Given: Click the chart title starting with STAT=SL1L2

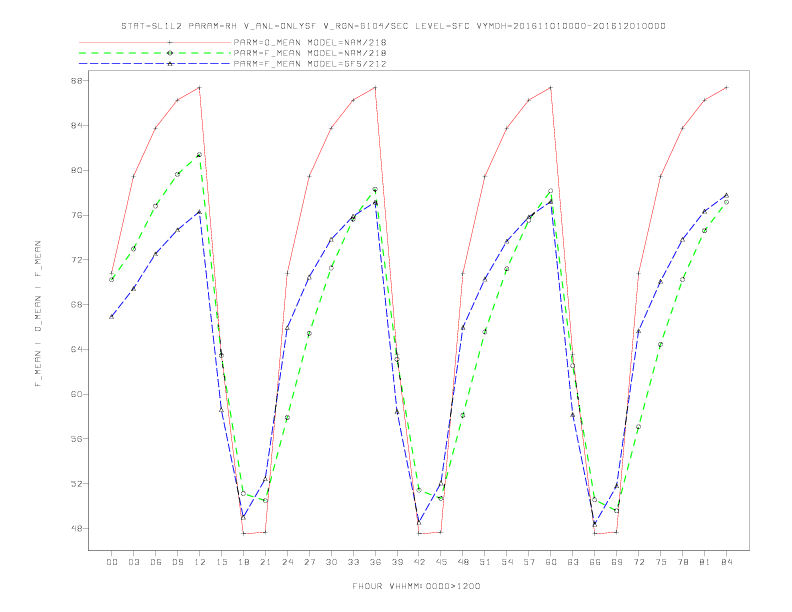Looking at the screenshot, I should [x=393, y=26].
